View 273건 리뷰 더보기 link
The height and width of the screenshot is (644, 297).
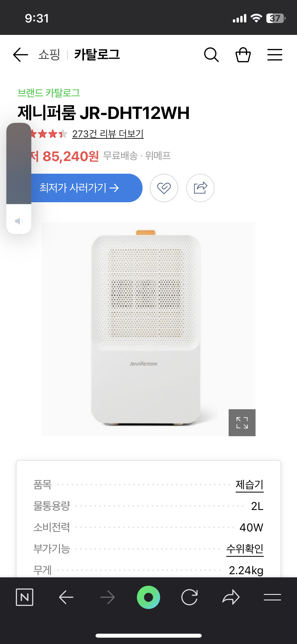coord(108,134)
